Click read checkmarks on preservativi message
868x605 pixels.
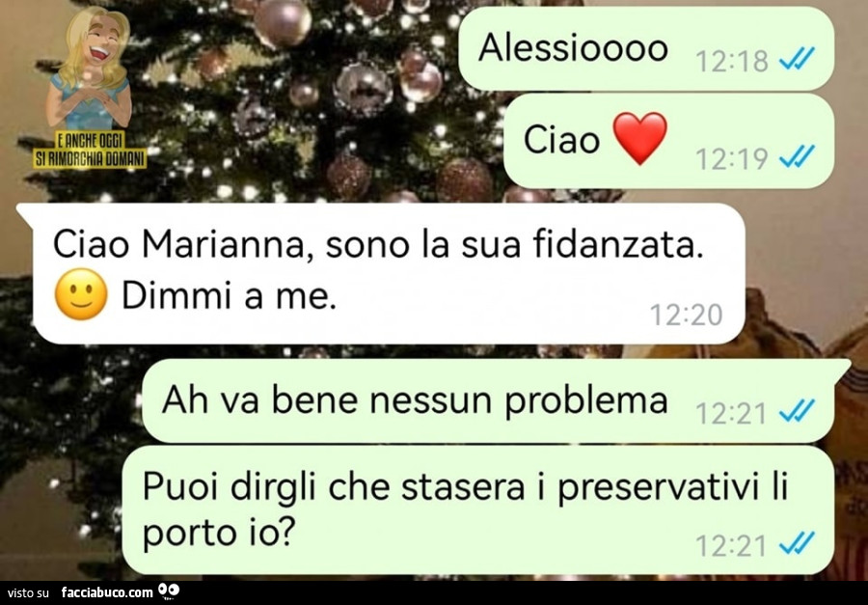tap(797, 543)
